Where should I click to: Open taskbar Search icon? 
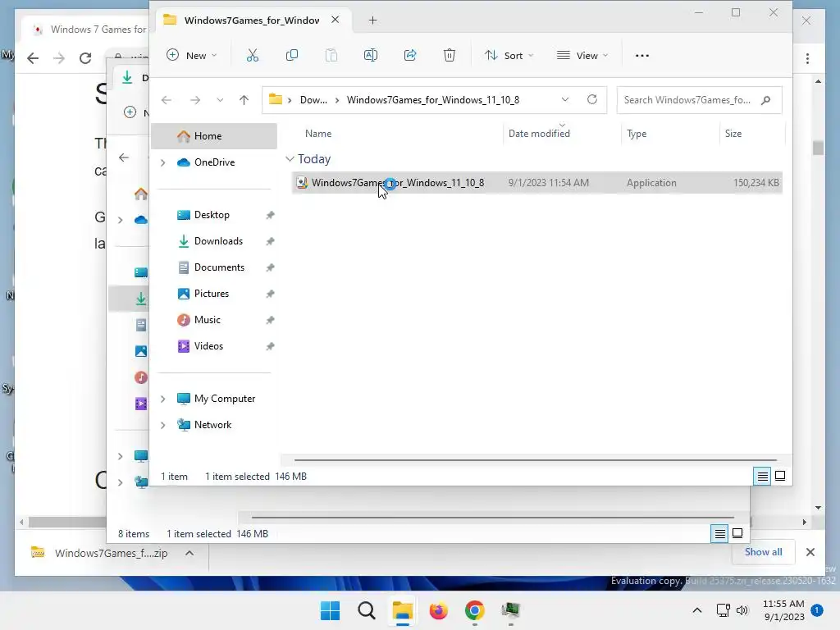click(367, 610)
